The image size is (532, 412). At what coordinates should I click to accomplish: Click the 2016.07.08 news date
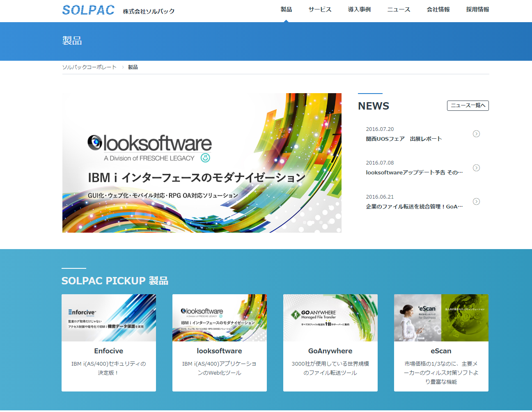point(380,163)
